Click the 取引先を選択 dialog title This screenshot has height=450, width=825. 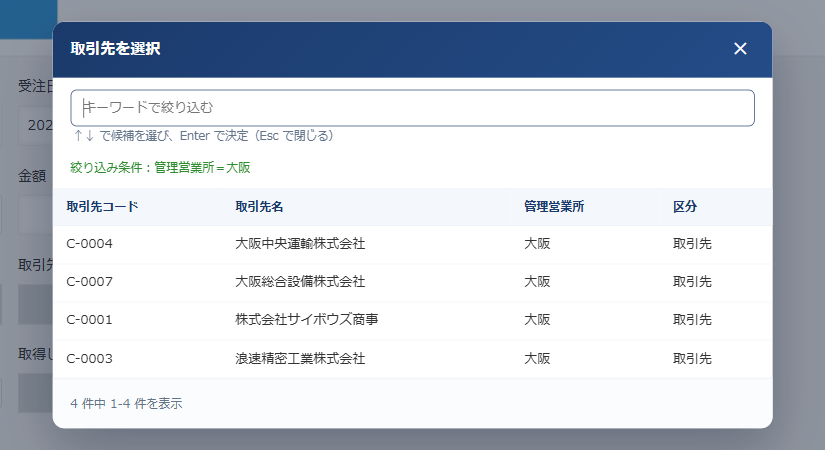(115, 48)
